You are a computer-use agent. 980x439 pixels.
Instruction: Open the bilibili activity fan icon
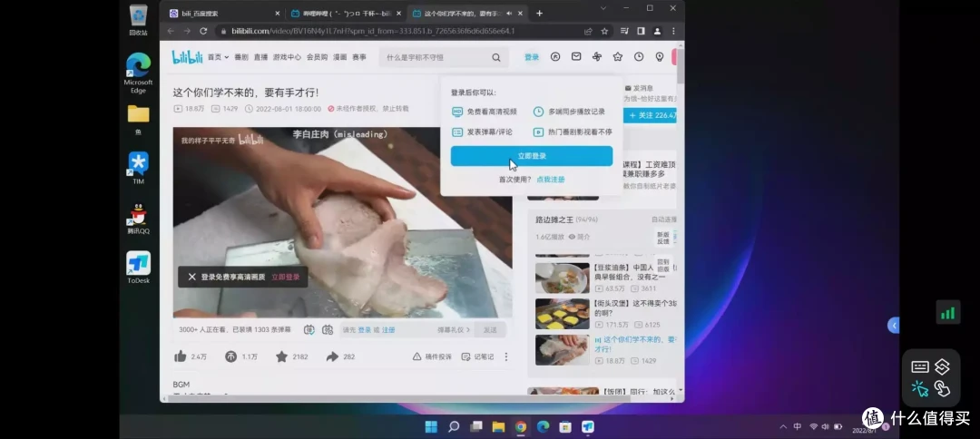[597, 57]
